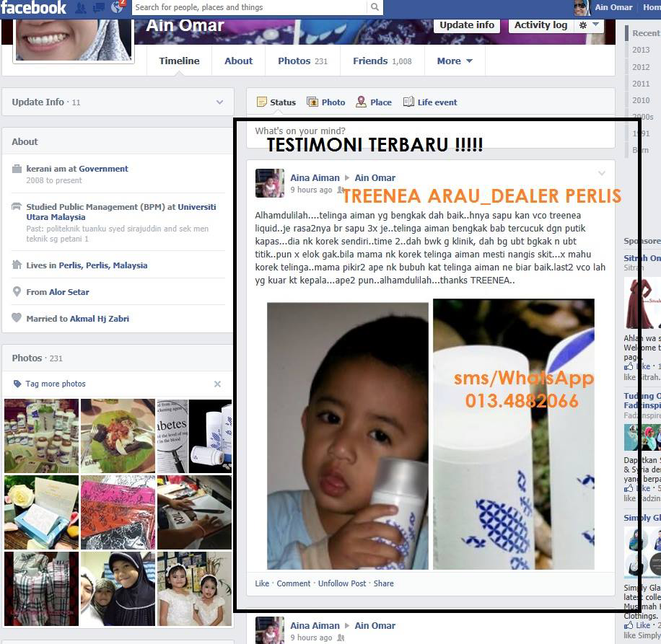Open the messages icon in top bar
The image size is (661, 644).
click(x=99, y=7)
